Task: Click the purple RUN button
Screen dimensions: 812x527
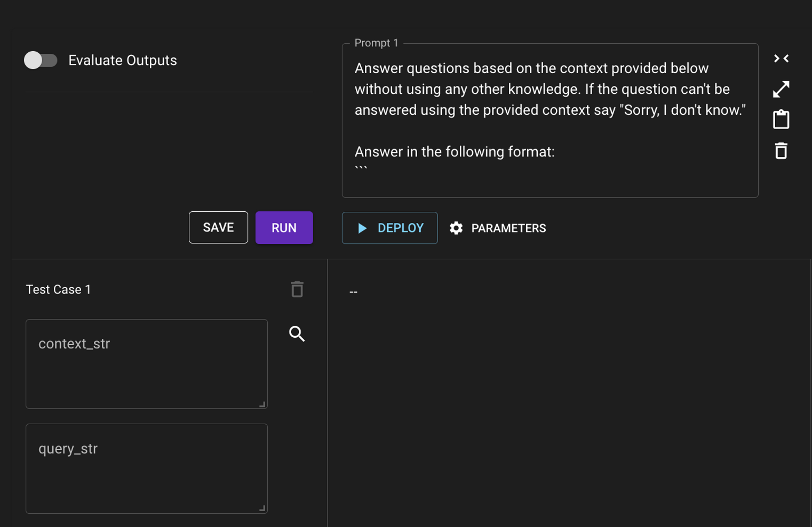Action: [284, 228]
